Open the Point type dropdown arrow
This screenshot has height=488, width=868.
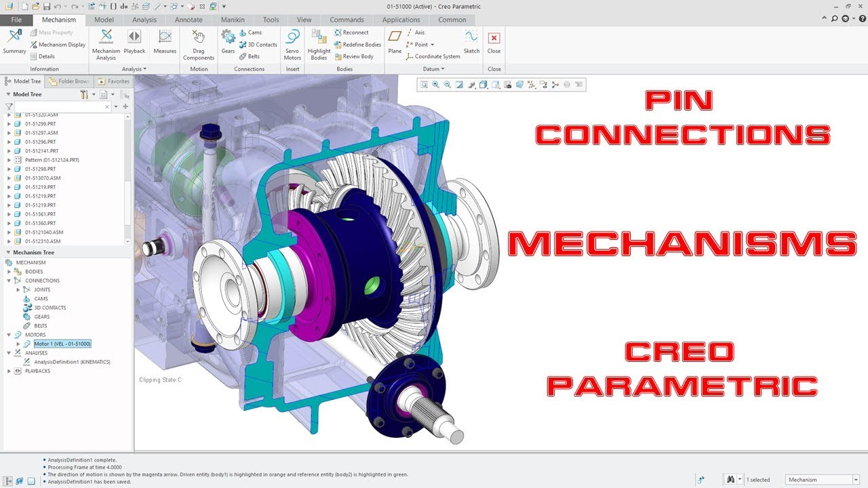432,45
